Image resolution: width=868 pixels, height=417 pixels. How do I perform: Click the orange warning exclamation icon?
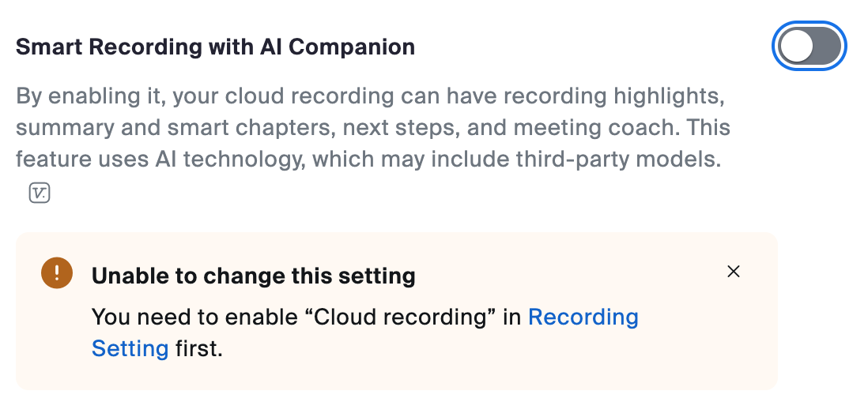pos(57,272)
